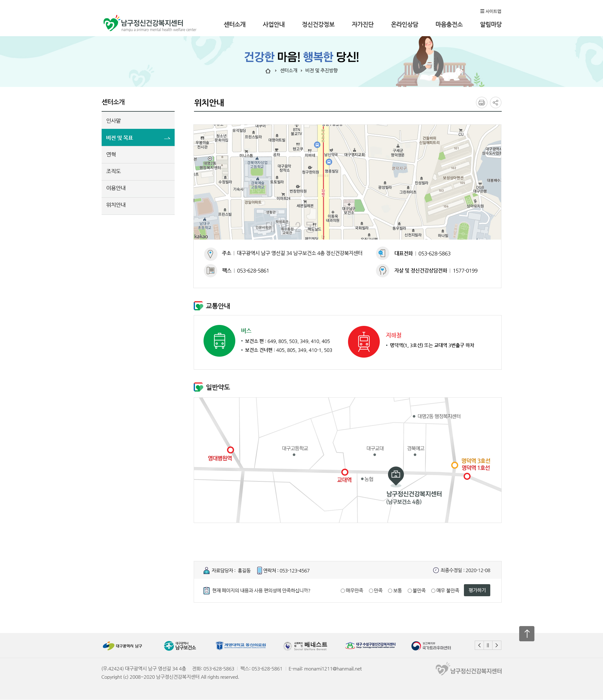Open the 온라인상담 menu
Viewport: 603px width, 700px height.
(404, 24)
